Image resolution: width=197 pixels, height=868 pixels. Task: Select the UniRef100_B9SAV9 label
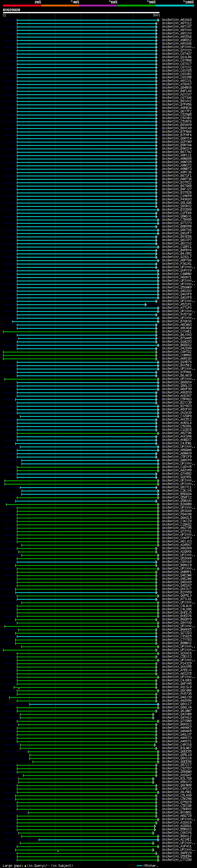tap(177, 125)
